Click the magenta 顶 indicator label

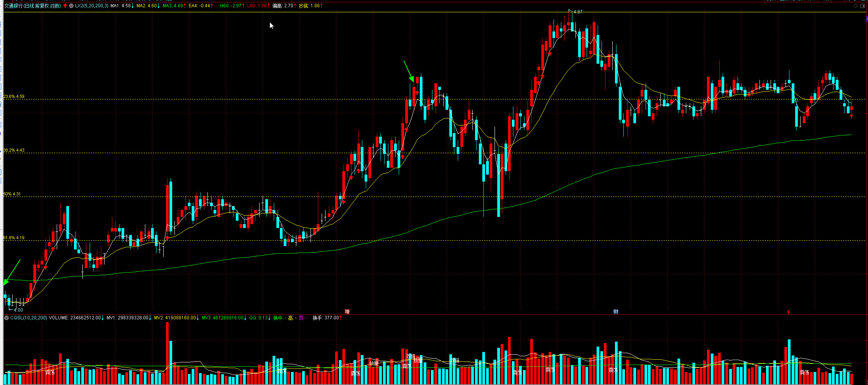(x=302, y=318)
